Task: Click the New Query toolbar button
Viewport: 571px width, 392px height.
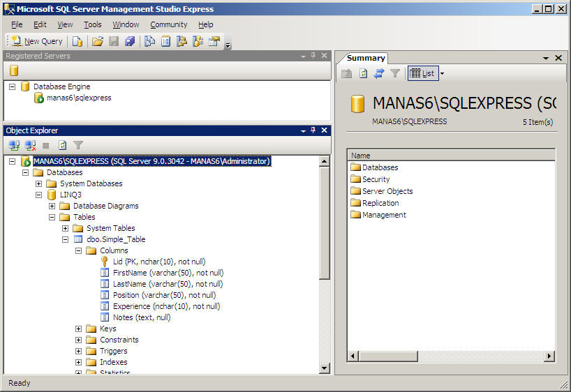Action: click(37, 41)
